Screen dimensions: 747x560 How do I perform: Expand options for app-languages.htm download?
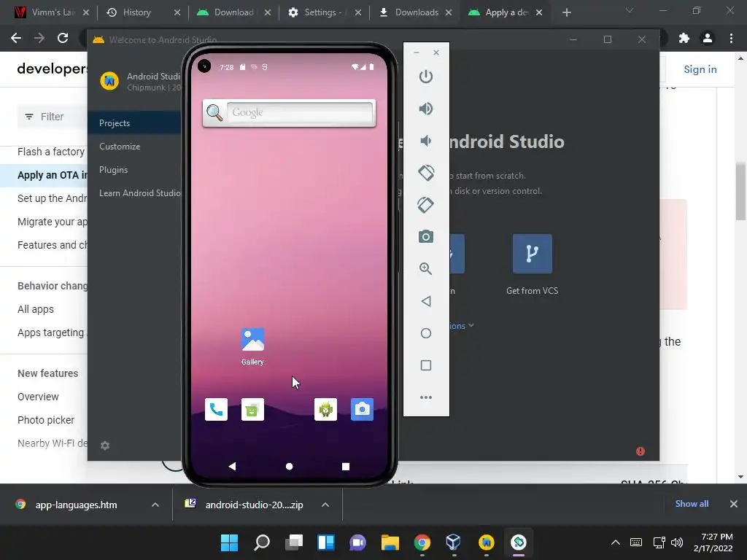pos(155,505)
